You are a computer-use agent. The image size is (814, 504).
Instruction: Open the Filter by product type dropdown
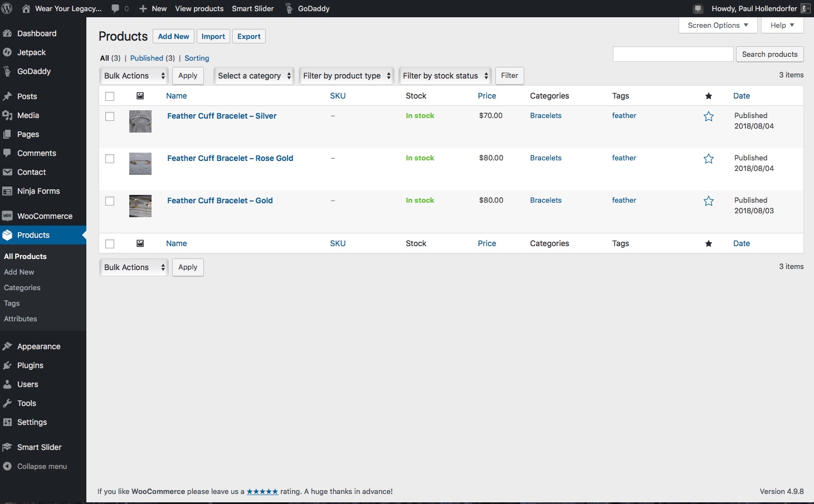[x=347, y=76]
